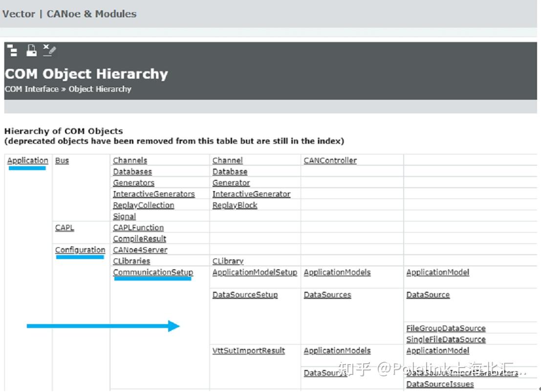Click the CLibrary link
The width and height of the screenshot is (541, 392).
[x=228, y=261]
